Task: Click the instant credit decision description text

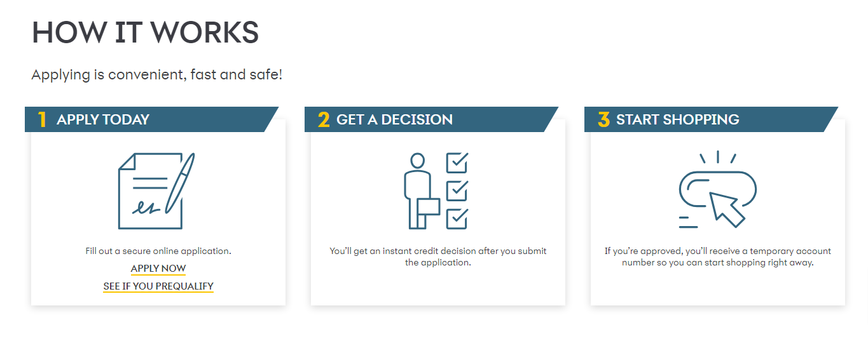Action: click(438, 257)
